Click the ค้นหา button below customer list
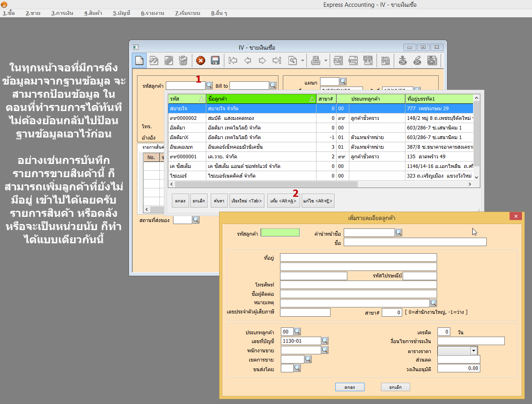 coord(219,201)
